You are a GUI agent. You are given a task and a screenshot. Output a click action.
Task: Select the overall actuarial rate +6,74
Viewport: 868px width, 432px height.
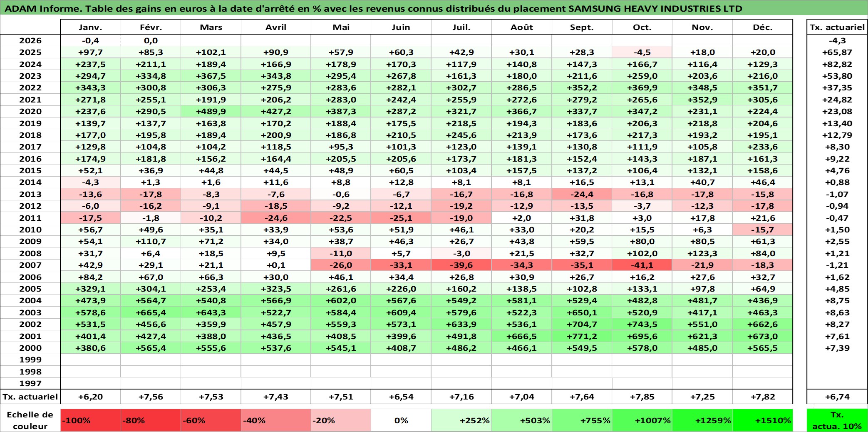[x=837, y=397]
